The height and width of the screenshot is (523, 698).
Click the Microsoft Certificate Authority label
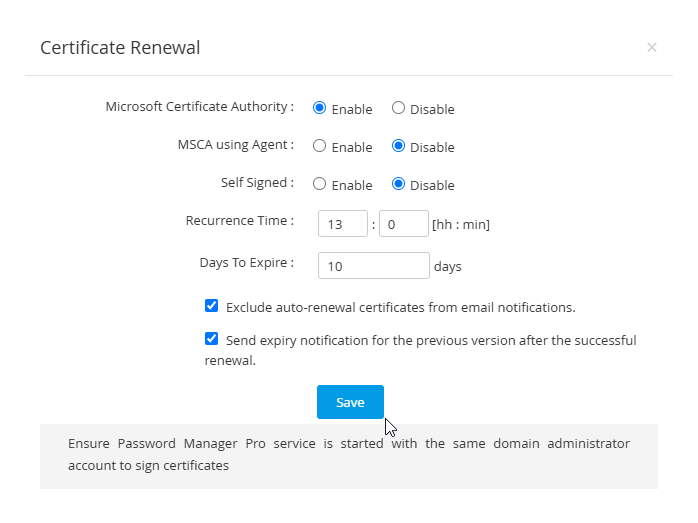(x=199, y=107)
